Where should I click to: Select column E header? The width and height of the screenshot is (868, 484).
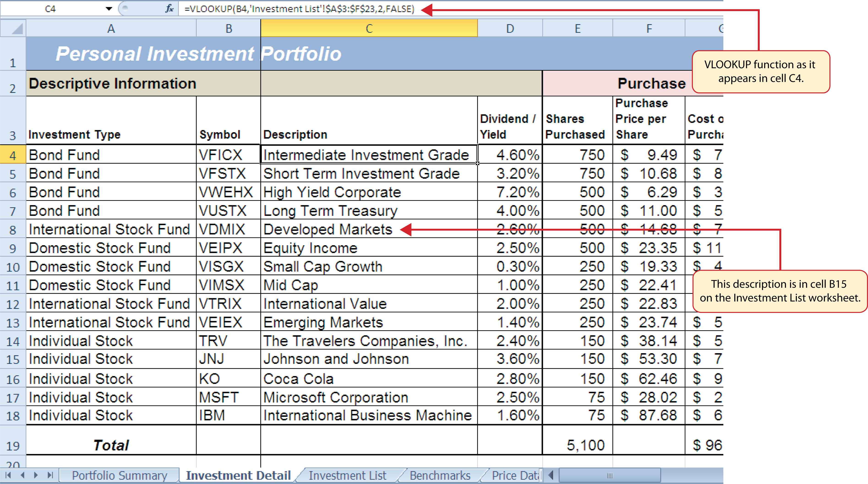[x=577, y=28]
